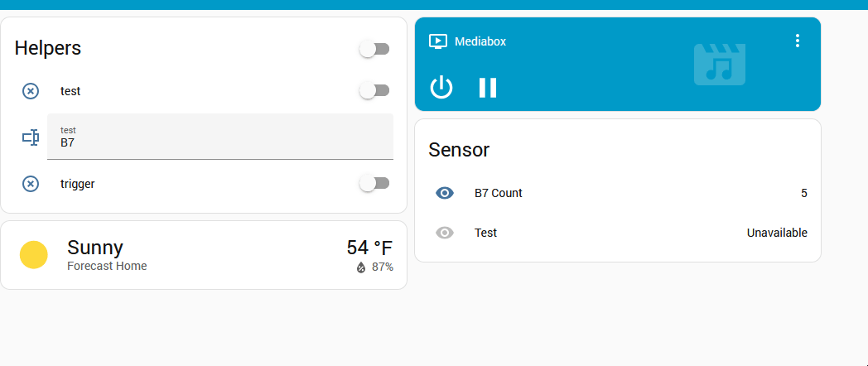Click the text input helper icon
This screenshot has height=366, width=868.
[31, 137]
